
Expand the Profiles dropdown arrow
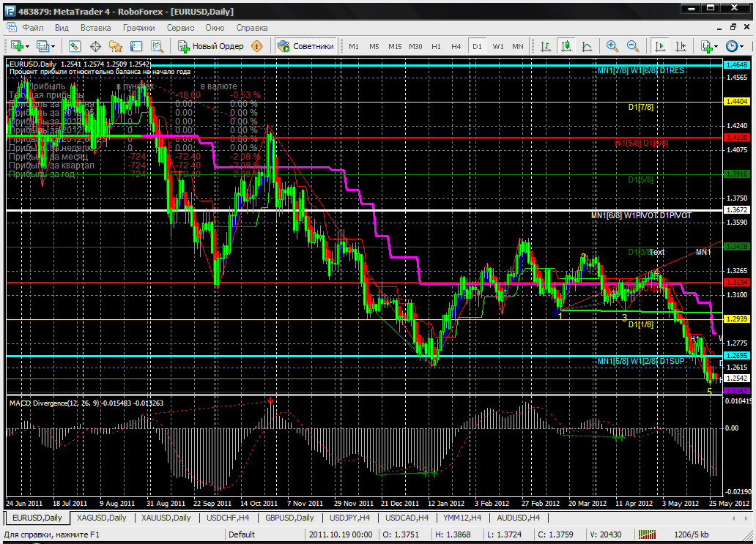coord(53,47)
